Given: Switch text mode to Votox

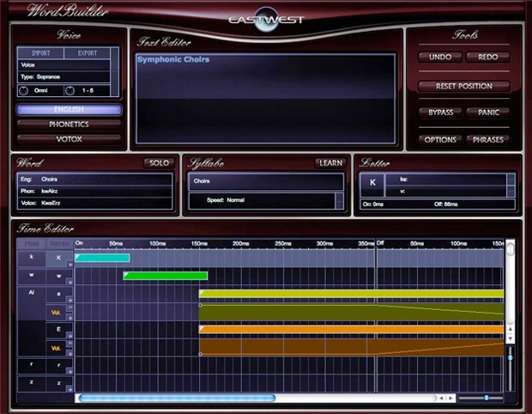Looking at the screenshot, I should pos(69,139).
